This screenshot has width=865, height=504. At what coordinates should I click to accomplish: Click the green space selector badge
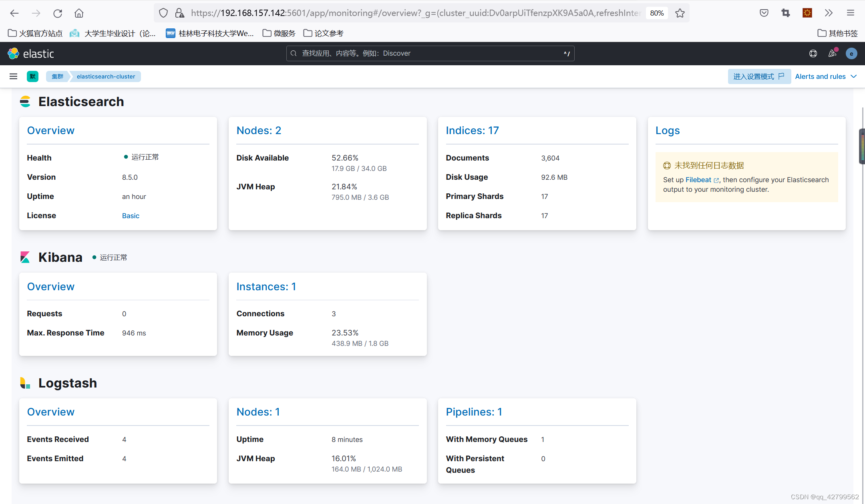(32, 76)
